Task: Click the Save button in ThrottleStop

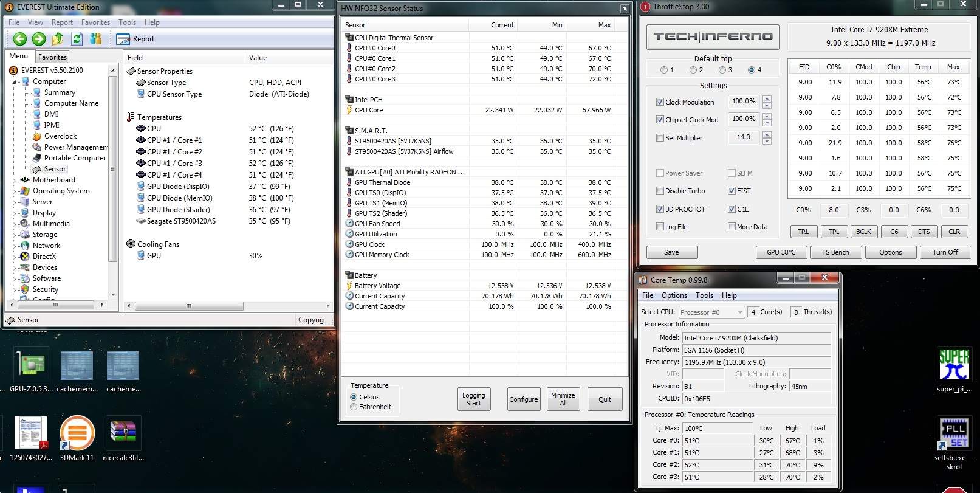Action: pos(671,252)
